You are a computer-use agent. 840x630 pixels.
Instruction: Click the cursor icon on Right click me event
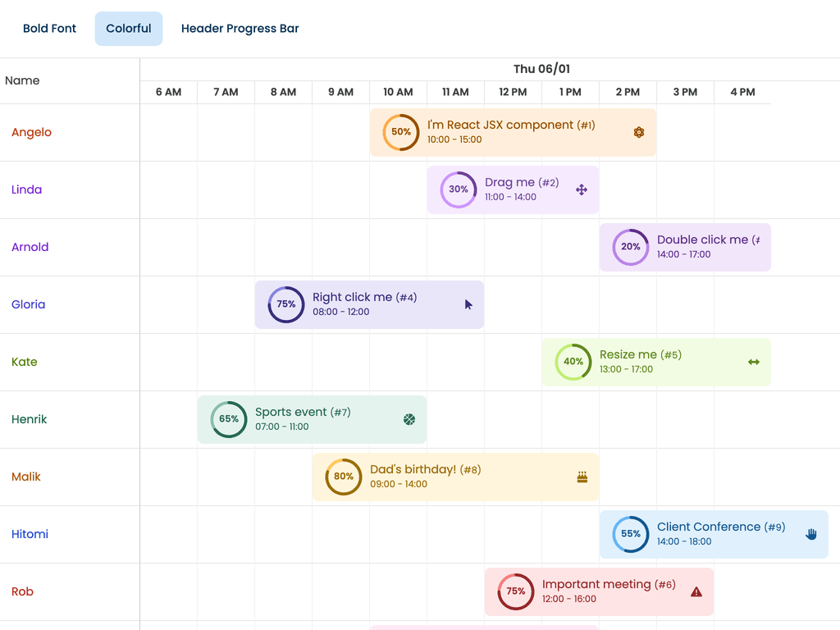click(x=468, y=304)
